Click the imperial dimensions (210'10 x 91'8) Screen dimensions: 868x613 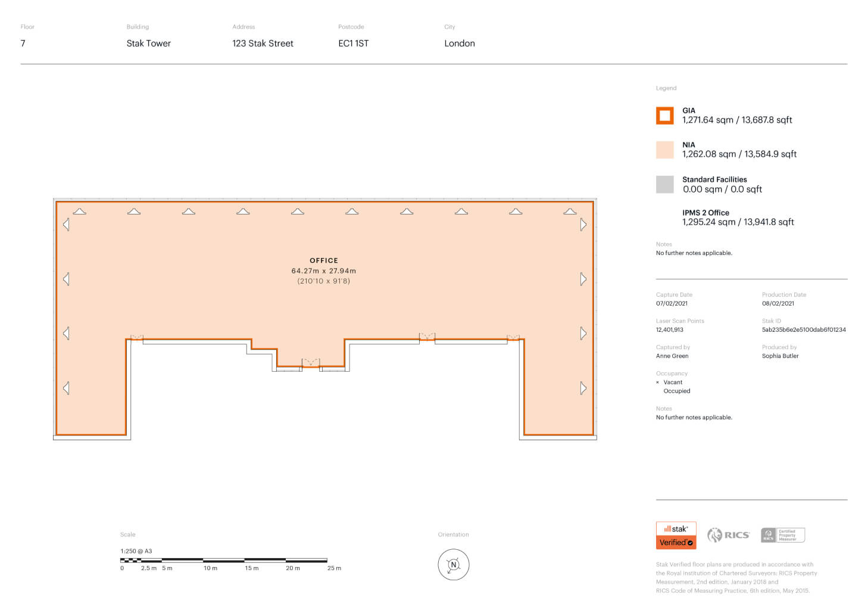tap(324, 281)
